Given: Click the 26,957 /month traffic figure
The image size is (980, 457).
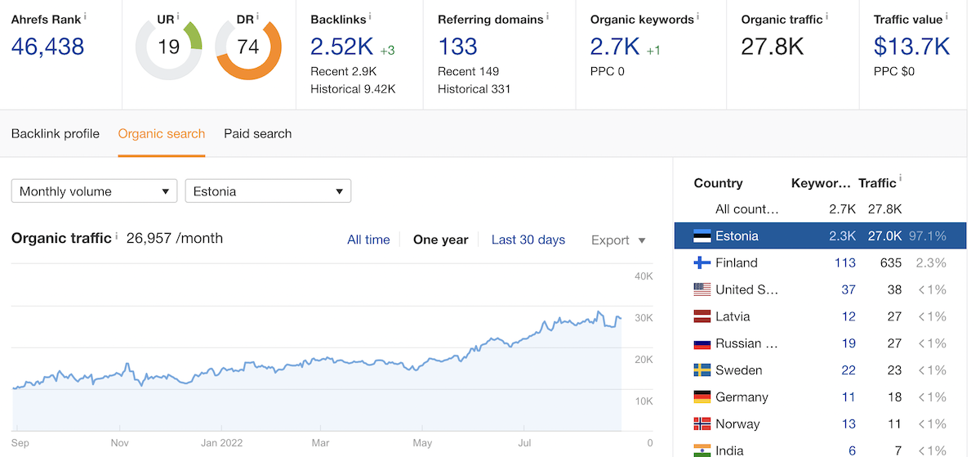Looking at the screenshot, I should pos(175,239).
